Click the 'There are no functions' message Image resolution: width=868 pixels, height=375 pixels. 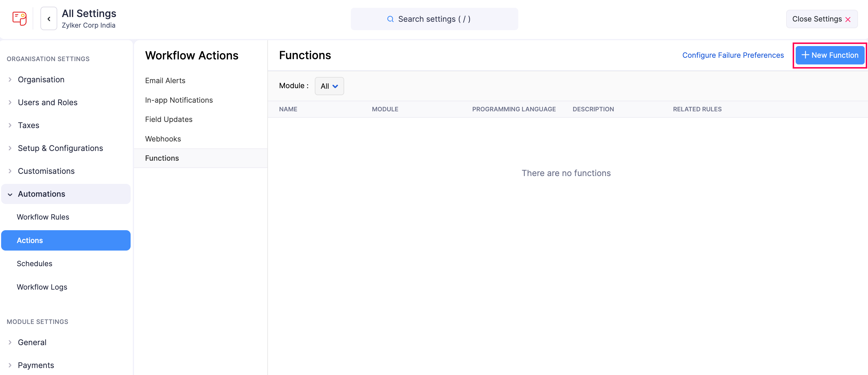[x=566, y=173]
